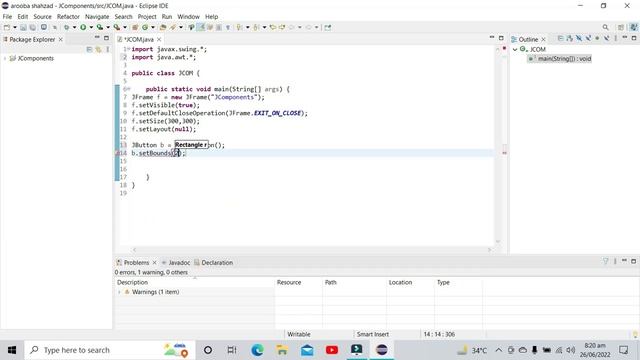This screenshot has height=360, width=640.
Task: Open the Window menu
Action: [x=189, y=17]
